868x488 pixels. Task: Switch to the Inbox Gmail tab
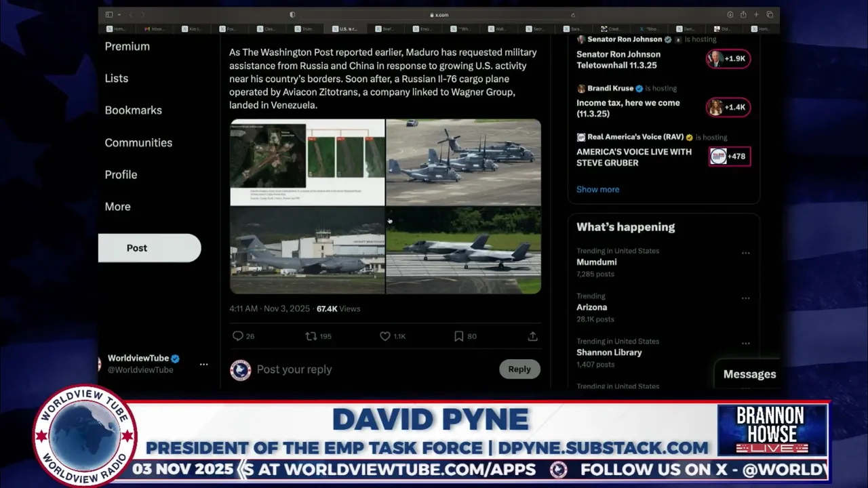[x=155, y=29]
